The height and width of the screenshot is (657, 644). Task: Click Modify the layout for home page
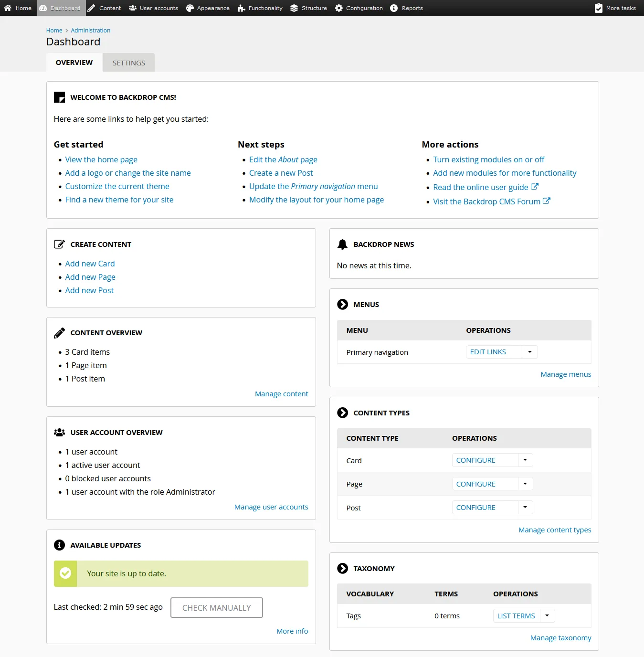point(317,200)
